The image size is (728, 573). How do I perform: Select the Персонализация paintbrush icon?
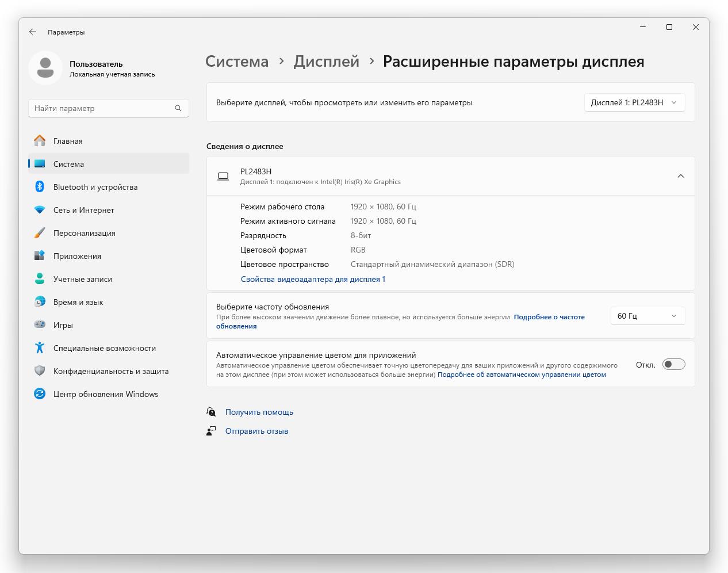click(x=40, y=232)
